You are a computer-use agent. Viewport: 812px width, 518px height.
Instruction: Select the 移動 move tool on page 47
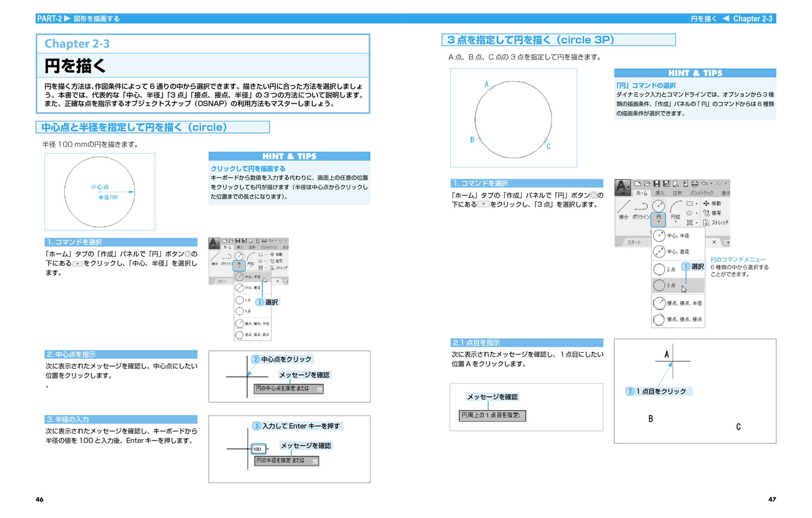click(x=712, y=203)
